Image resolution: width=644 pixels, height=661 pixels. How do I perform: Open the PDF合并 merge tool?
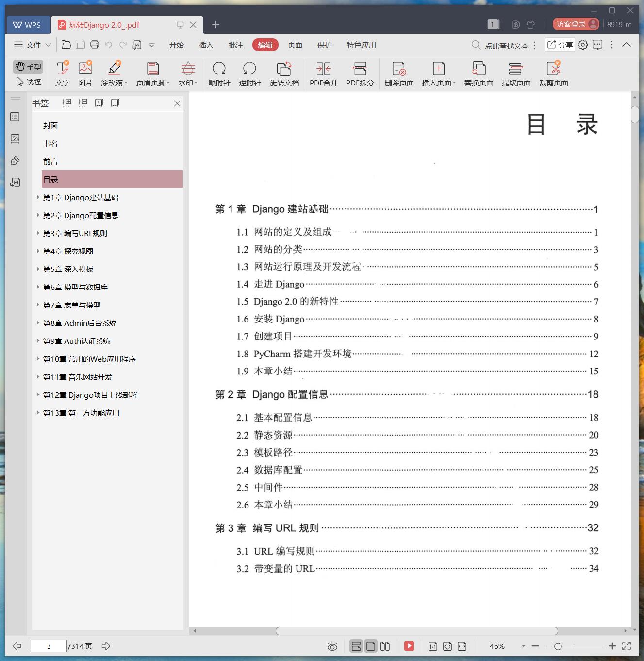(x=324, y=74)
